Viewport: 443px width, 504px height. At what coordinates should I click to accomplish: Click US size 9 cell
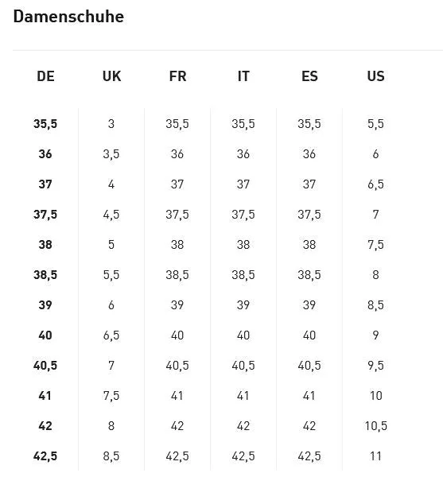[375, 335]
